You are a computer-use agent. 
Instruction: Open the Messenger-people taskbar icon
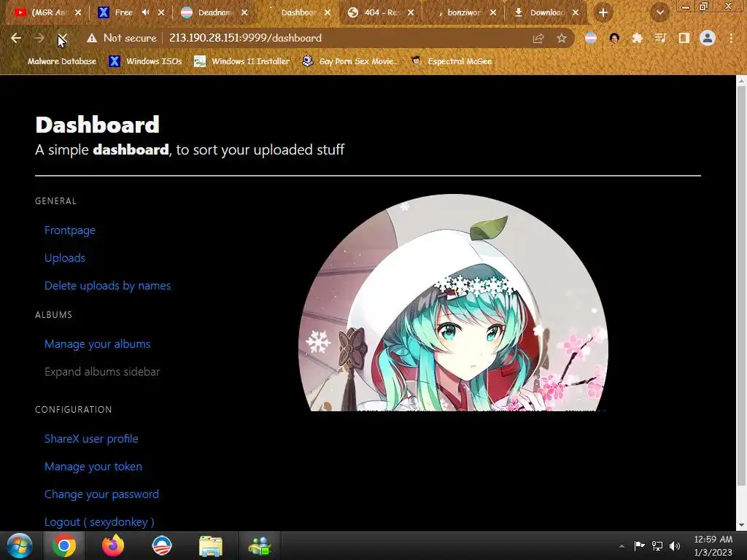[259, 545]
